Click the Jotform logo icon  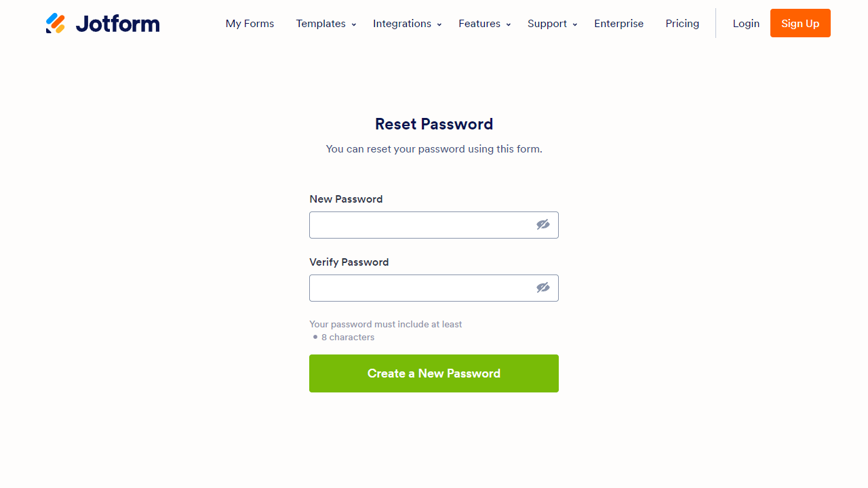56,24
